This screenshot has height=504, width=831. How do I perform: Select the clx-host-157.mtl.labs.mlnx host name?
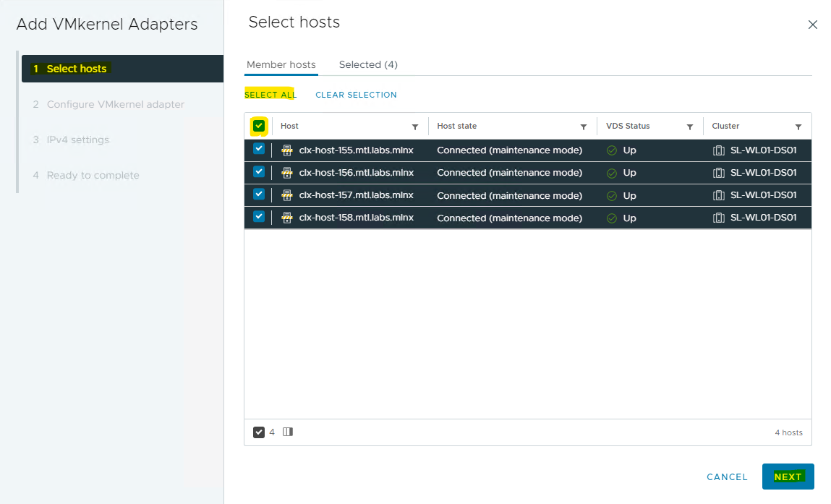click(x=356, y=195)
